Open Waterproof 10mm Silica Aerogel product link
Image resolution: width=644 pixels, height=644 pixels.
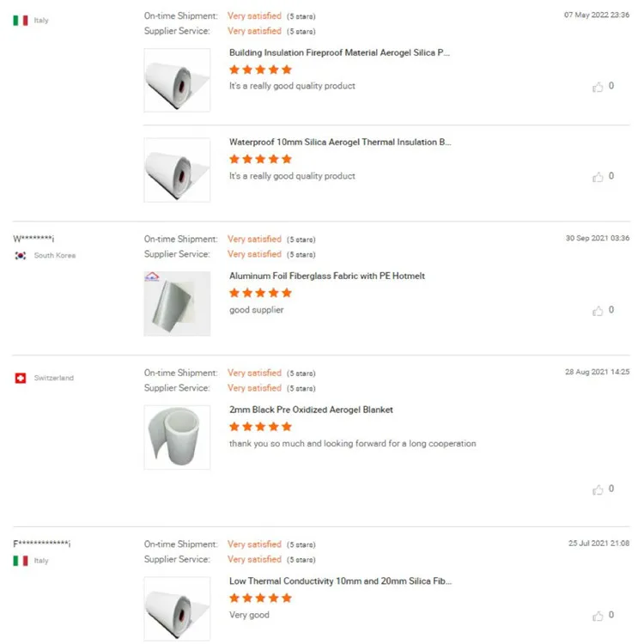pos(339,143)
